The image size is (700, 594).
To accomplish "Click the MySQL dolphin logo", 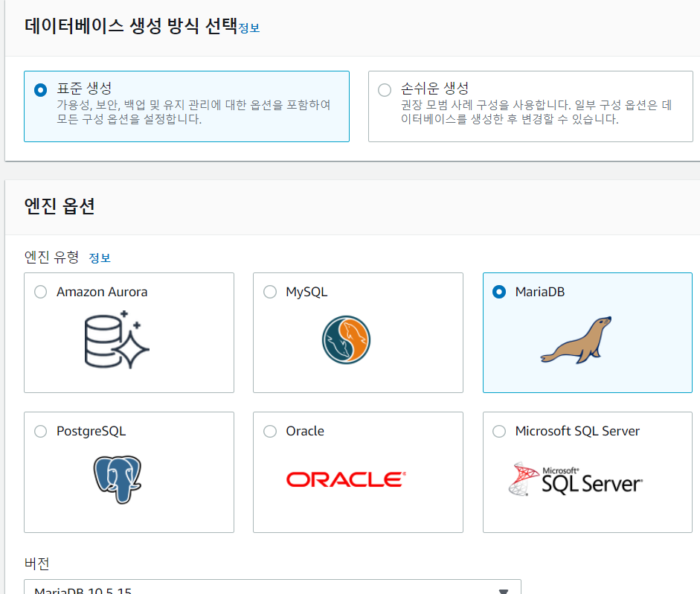I will click(x=346, y=340).
